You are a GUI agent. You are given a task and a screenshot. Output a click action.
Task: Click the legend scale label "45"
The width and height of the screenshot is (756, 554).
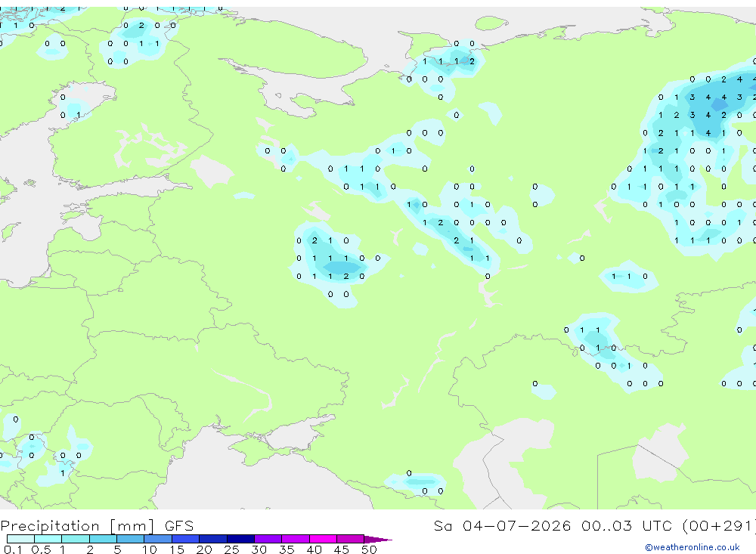(342, 549)
